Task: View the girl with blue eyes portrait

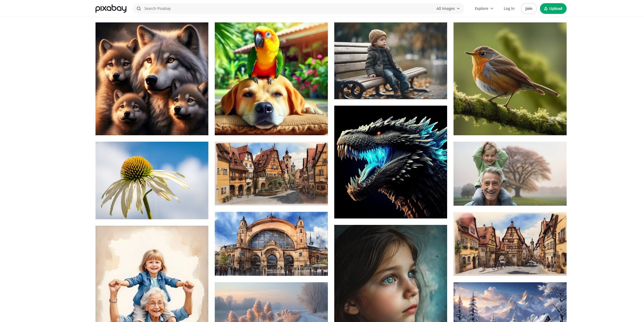Action: click(390, 273)
